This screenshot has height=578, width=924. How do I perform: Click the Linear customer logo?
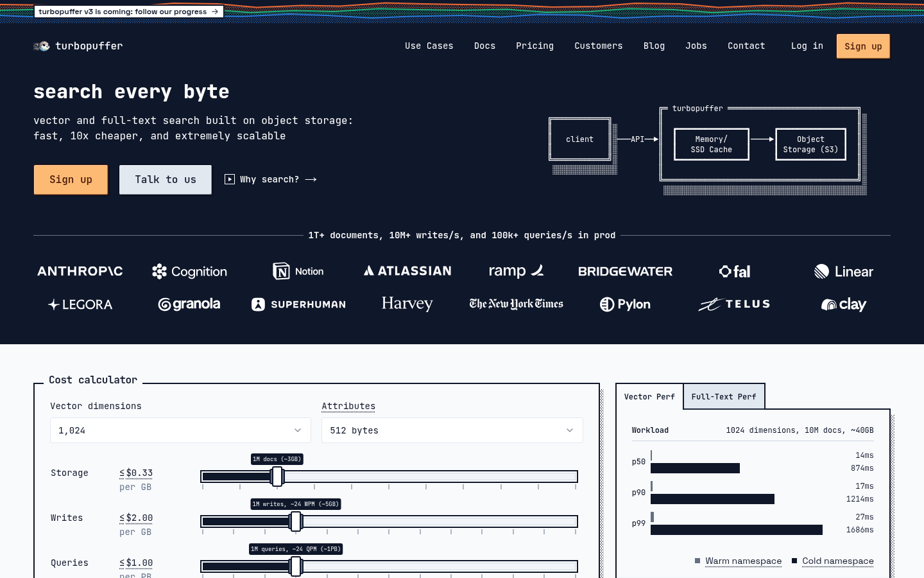click(844, 272)
